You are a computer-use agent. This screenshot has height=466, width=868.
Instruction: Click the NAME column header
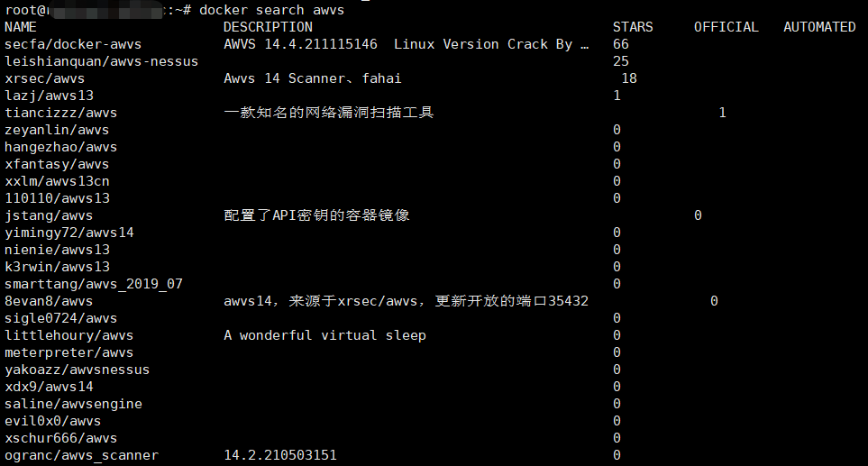(21, 27)
